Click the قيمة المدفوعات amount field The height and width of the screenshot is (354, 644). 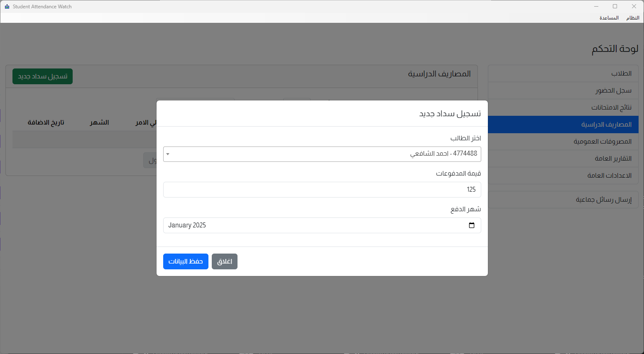(x=322, y=190)
